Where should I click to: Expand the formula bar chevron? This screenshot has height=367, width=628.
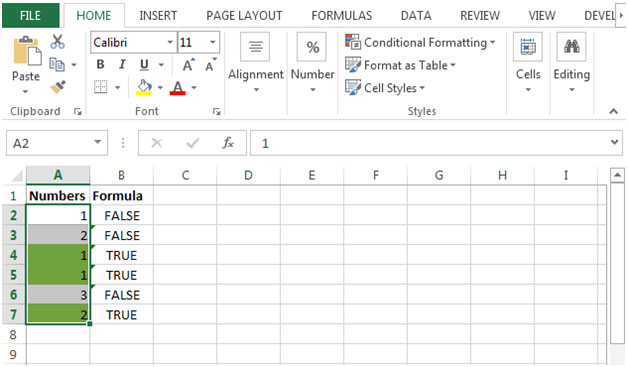click(614, 142)
